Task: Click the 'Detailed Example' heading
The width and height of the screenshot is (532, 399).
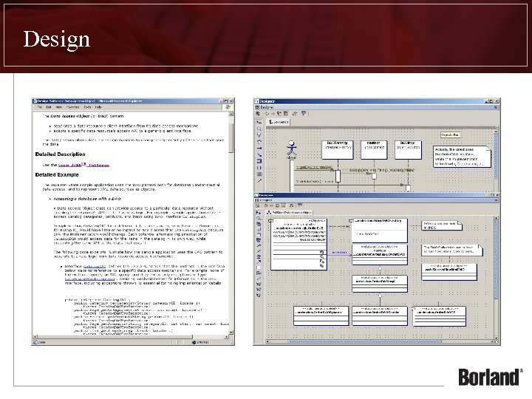Action: pos(57,174)
